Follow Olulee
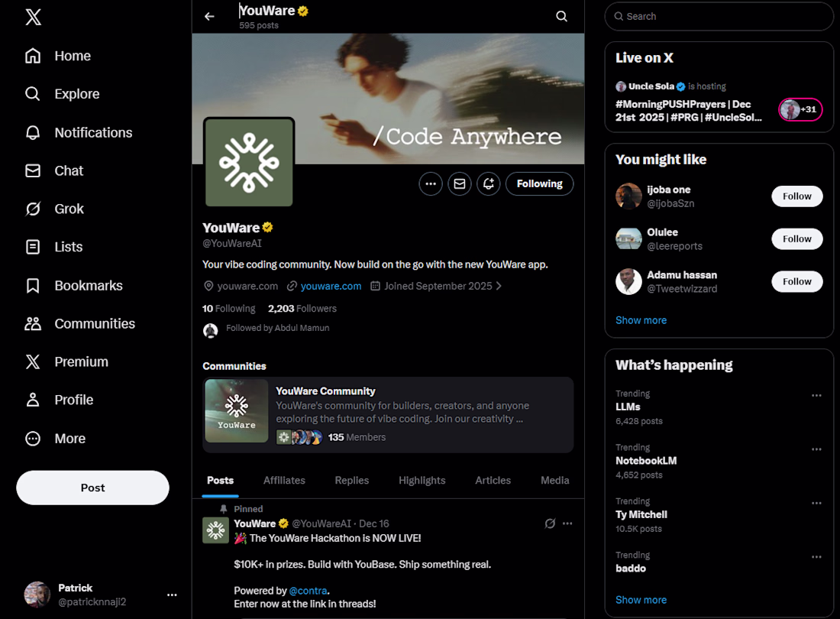The image size is (840, 619). click(797, 239)
